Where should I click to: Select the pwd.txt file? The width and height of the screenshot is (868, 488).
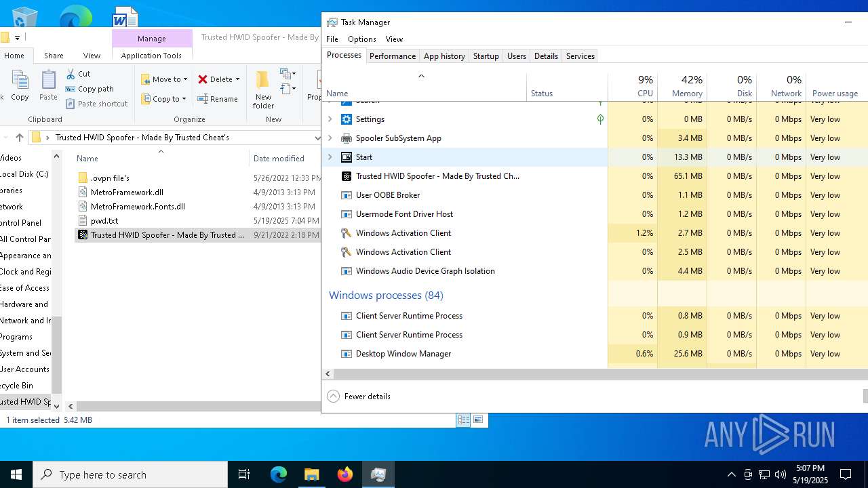click(x=104, y=220)
